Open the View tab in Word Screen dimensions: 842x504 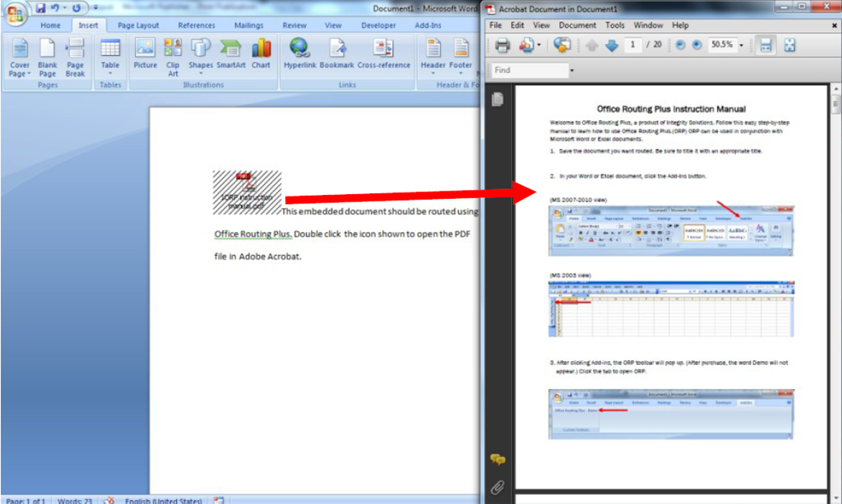(x=333, y=25)
